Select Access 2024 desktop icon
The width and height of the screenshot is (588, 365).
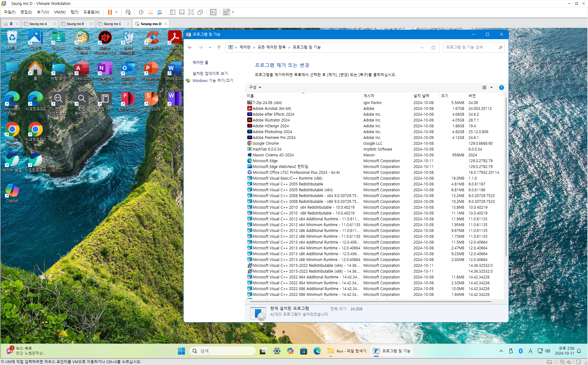coord(82,71)
